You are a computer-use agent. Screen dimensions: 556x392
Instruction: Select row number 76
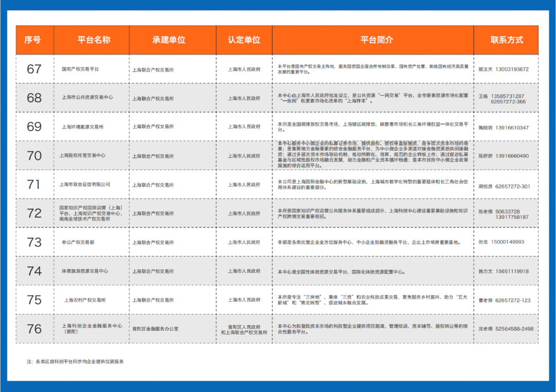34,329
